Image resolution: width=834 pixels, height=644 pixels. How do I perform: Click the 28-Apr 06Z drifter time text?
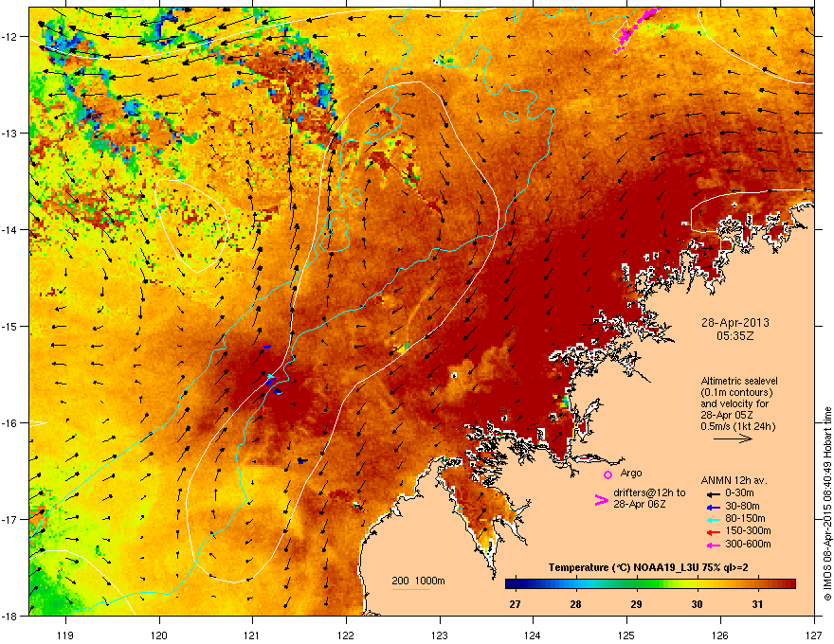(640, 504)
